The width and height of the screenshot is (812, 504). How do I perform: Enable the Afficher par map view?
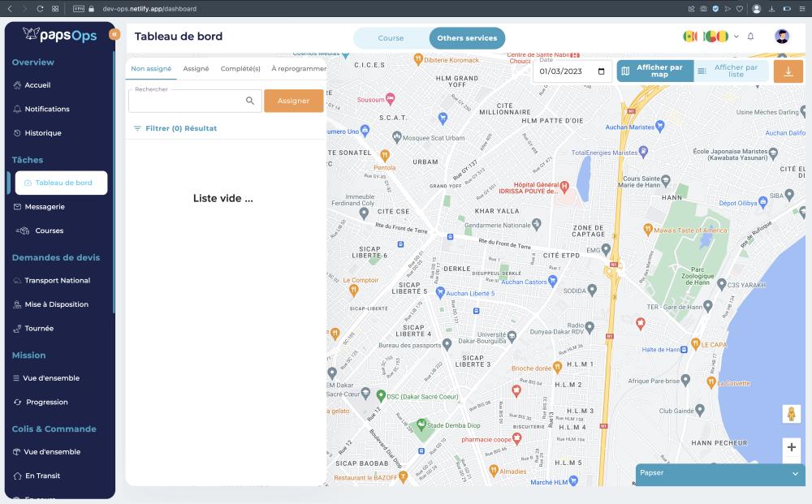coord(654,71)
